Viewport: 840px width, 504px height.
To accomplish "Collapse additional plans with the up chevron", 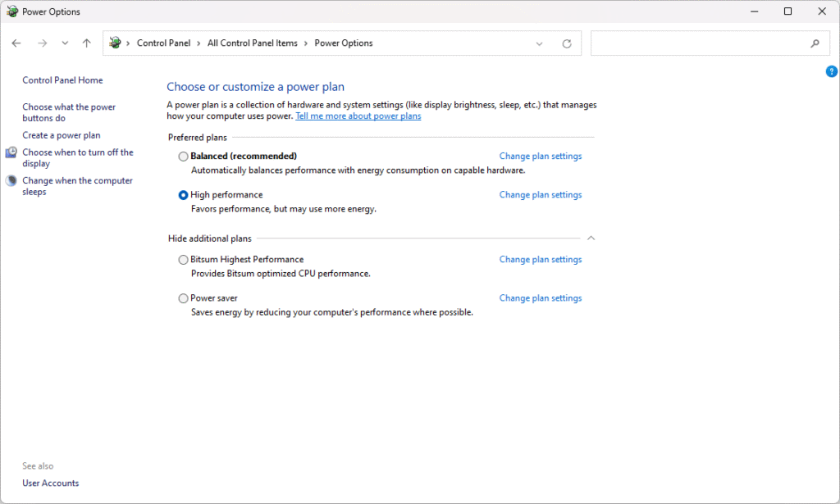I will click(591, 238).
